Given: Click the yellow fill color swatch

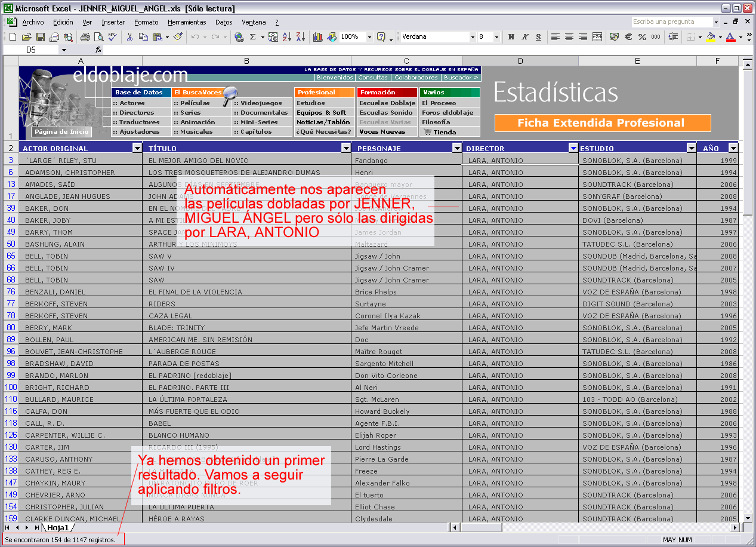Looking at the screenshot, I should click(710, 37).
